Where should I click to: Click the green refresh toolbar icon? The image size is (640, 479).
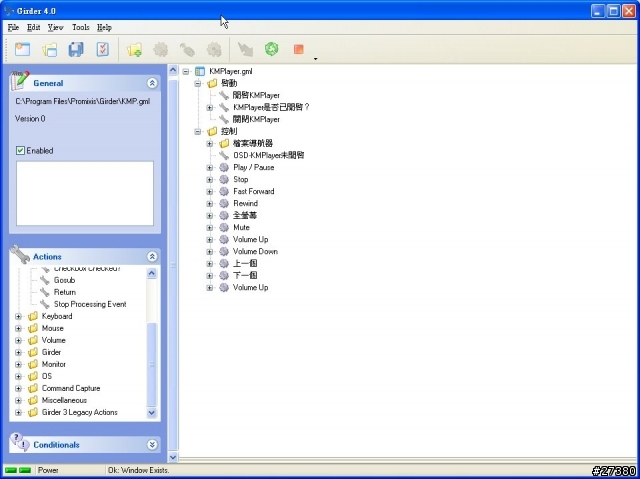[x=271, y=49]
